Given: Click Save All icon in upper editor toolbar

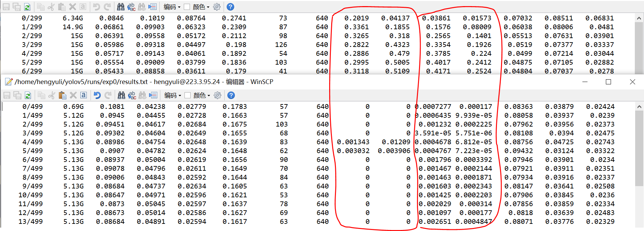Looking at the screenshot, I should (x=17, y=7).
